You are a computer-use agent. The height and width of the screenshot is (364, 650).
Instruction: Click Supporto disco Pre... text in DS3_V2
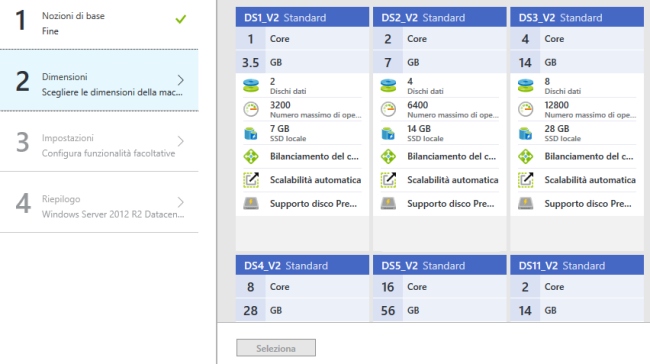click(x=588, y=204)
